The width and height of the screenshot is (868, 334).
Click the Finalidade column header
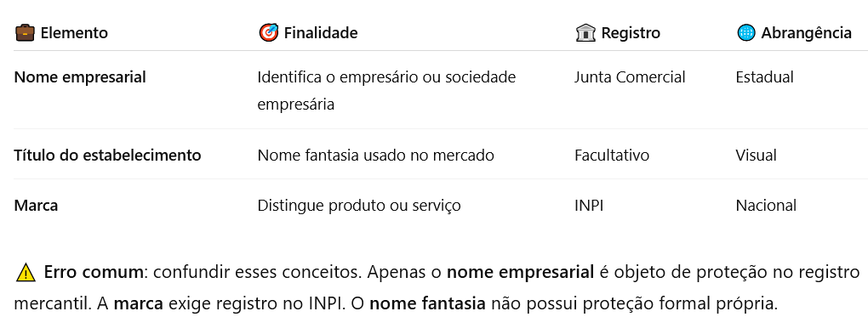pyautogui.click(x=321, y=33)
